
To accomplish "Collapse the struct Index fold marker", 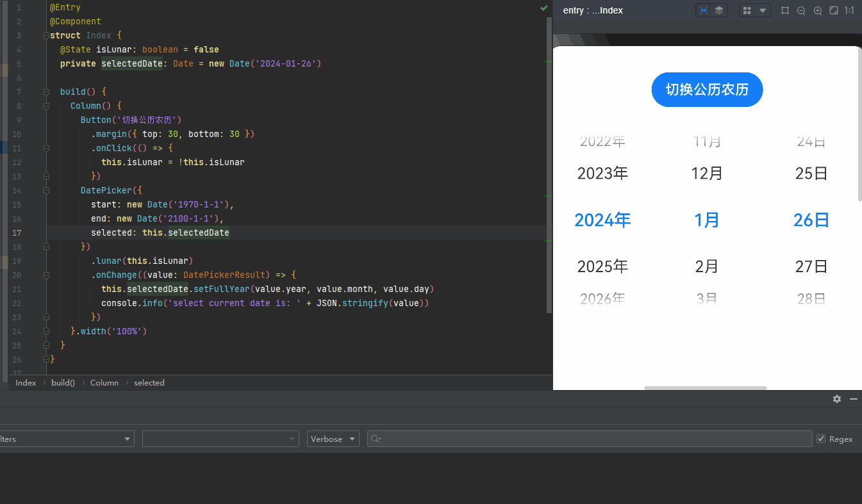I will (x=46, y=35).
